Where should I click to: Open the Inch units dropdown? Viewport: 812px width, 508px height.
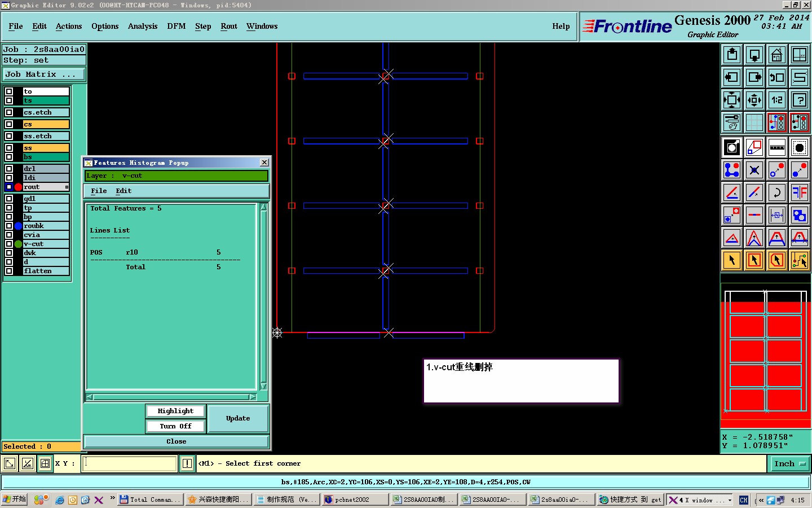789,464
